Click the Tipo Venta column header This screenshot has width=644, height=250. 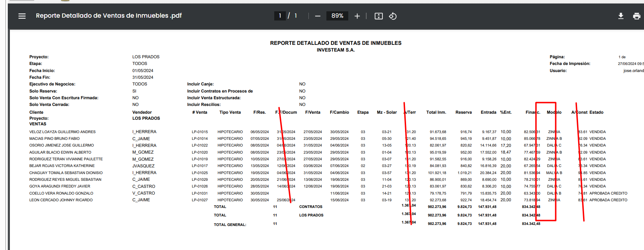pos(230,112)
